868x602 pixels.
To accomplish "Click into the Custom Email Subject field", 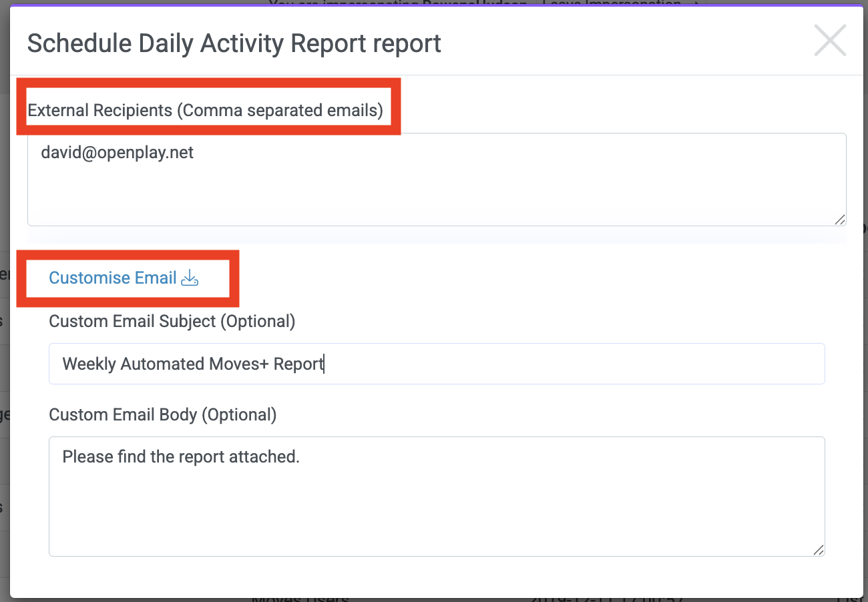I will pos(437,364).
